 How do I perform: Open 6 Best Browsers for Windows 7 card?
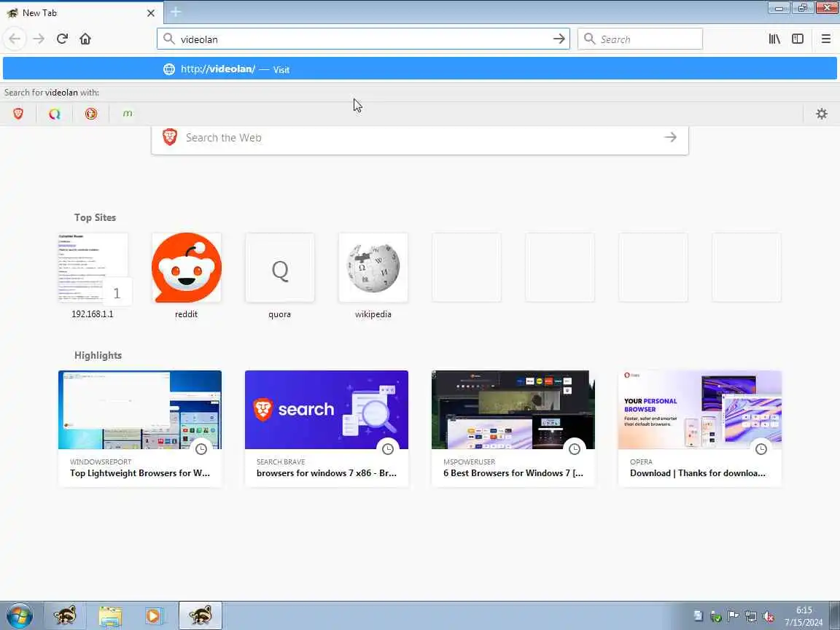(x=513, y=429)
